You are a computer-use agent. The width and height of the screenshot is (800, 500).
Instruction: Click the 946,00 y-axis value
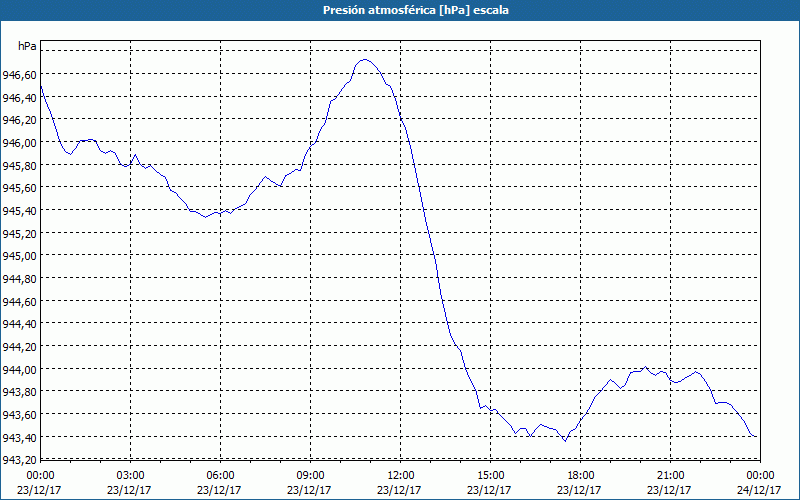coord(19,142)
